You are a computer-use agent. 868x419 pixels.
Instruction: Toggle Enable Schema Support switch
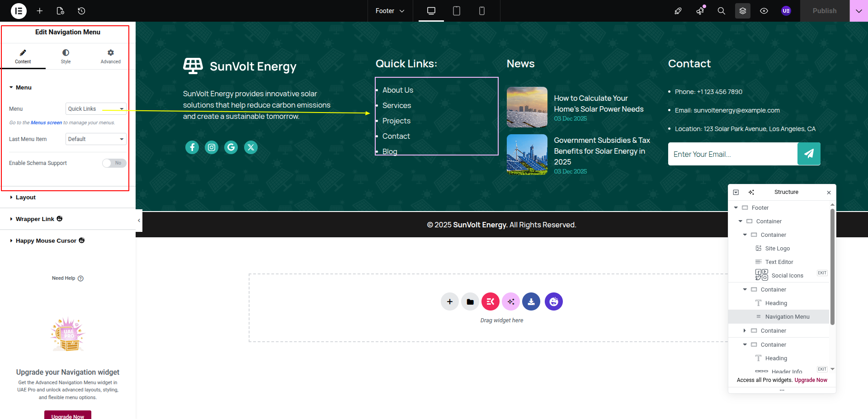114,163
